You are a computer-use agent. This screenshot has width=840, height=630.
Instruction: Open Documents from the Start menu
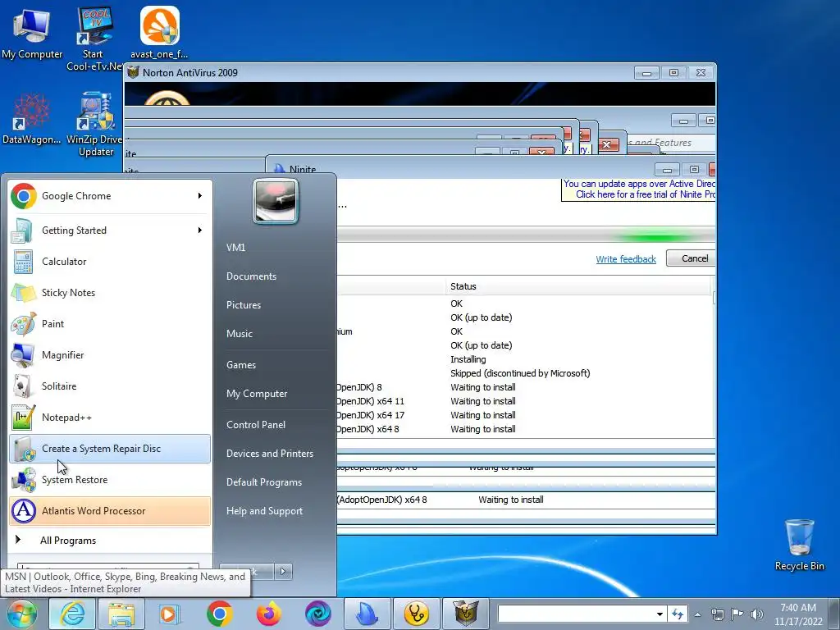[251, 276]
